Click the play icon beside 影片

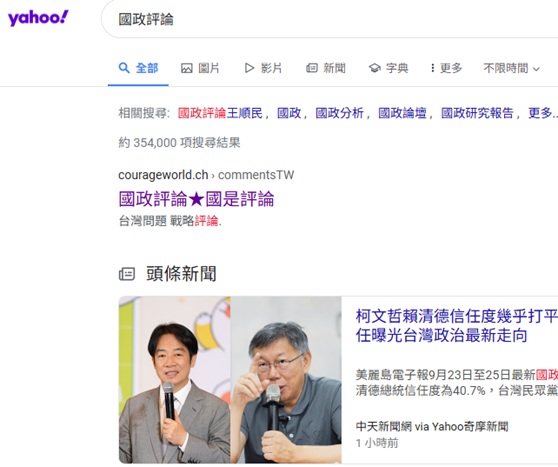pyautogui.click(x=249, y=68)
